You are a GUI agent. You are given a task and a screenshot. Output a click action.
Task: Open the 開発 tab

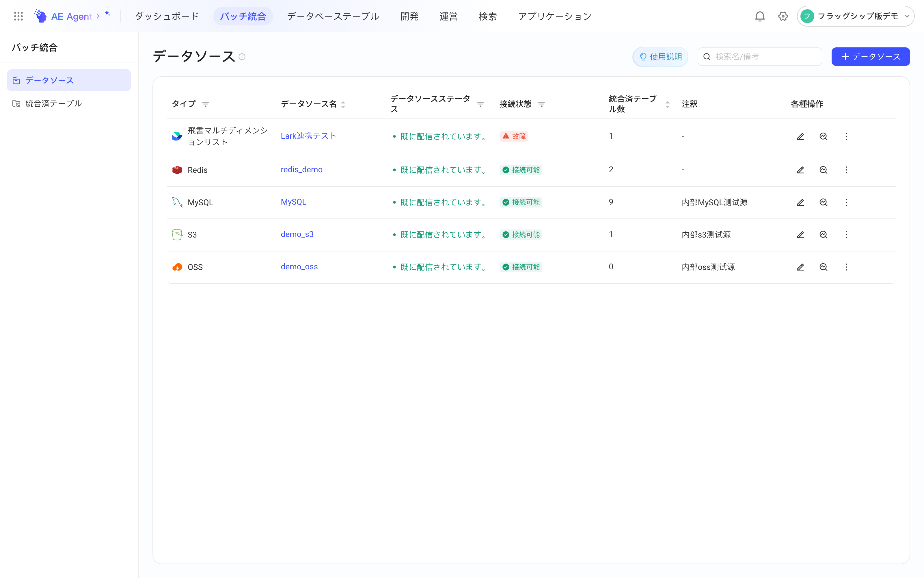tap(409, 16)
